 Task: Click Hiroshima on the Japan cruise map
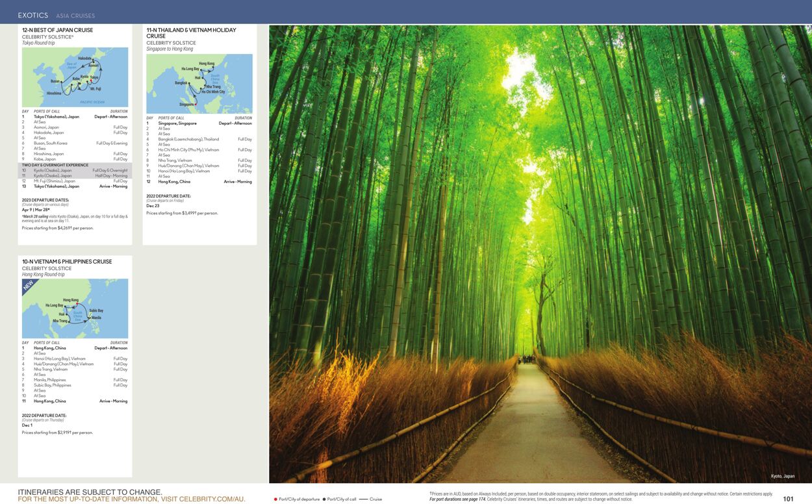(x=54, y=93)
